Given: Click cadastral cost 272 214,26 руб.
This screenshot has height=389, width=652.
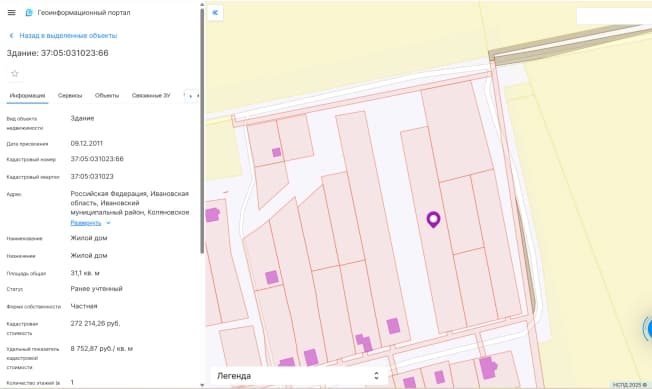Looking at the screenshot, I should coord(95,323).
